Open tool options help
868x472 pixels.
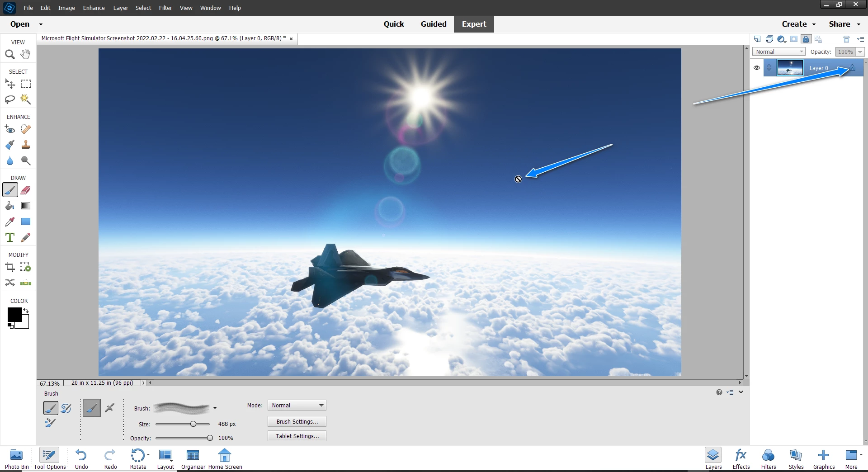click(719, 392)
